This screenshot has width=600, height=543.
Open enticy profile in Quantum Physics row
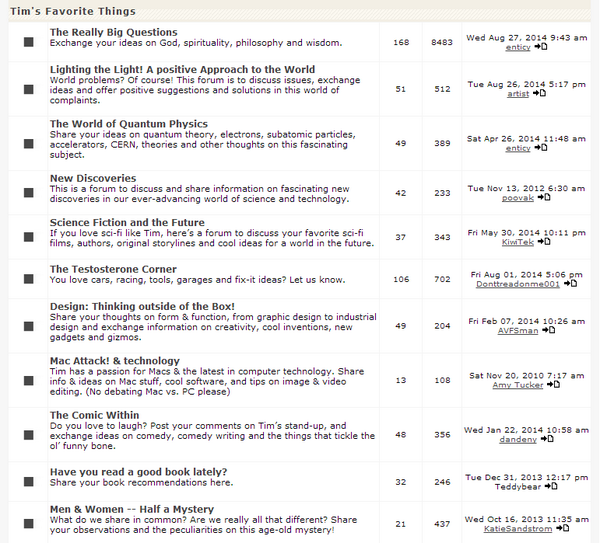click(x=518, y=148)
